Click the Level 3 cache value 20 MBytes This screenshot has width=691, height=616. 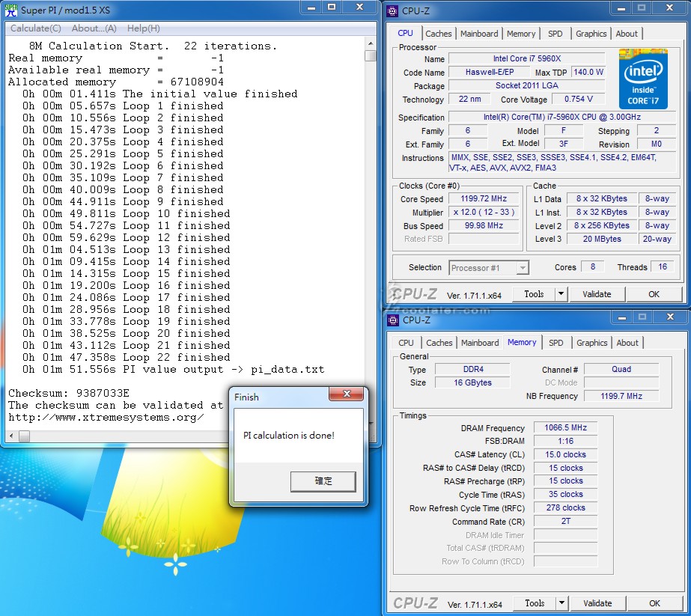(x=602, y=239)
